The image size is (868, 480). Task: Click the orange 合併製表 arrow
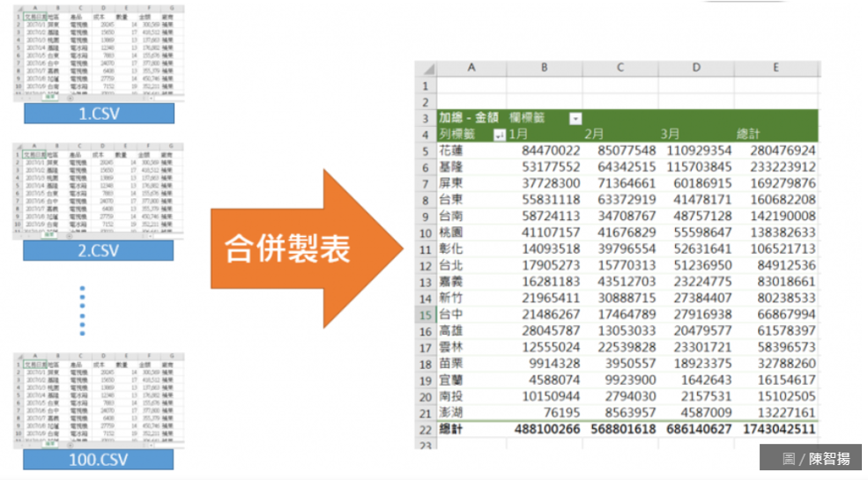pos(301,247)
